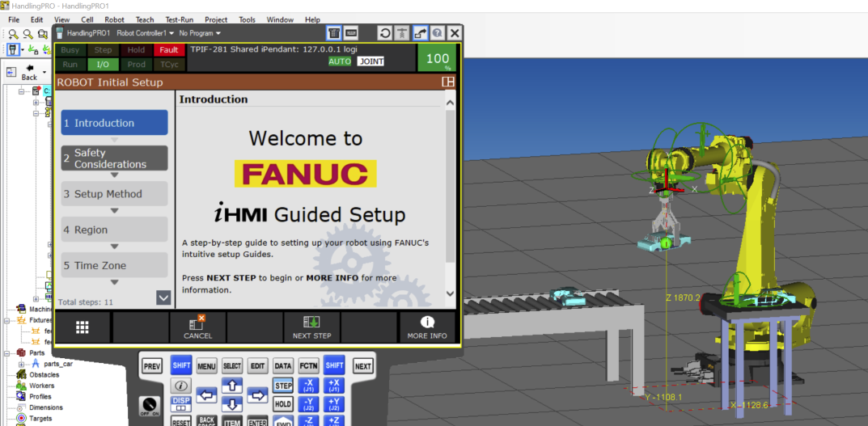Screen dimensions: 868x426
Task: Click the STEP key on the keypad
Action: [x=283, y=385]
